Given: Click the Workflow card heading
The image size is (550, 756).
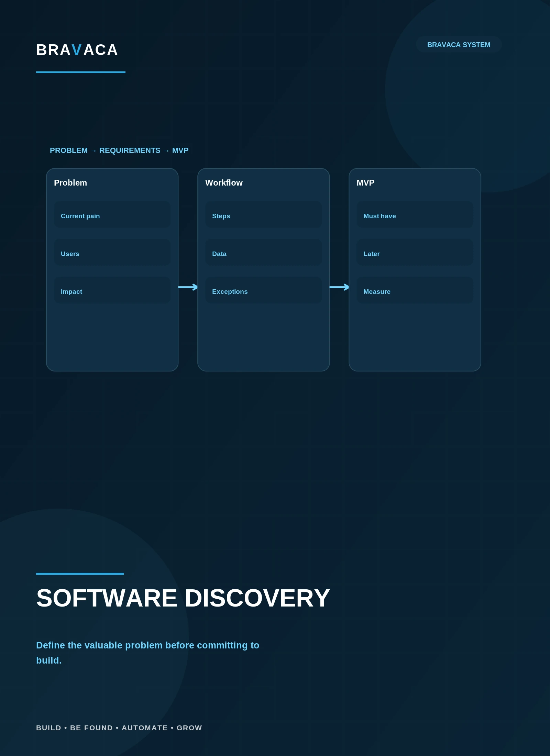Looking at the screenshot, I should (x=224, y=183).
